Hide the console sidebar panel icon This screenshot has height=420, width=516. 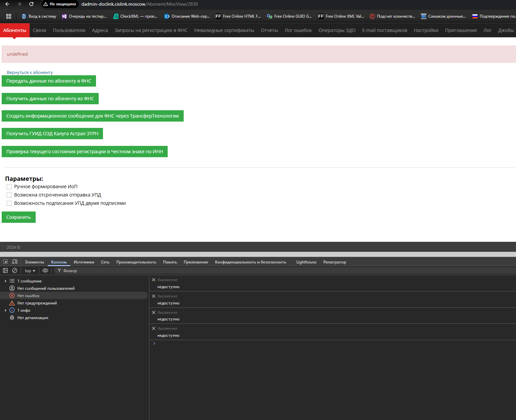tap(5, 270)
